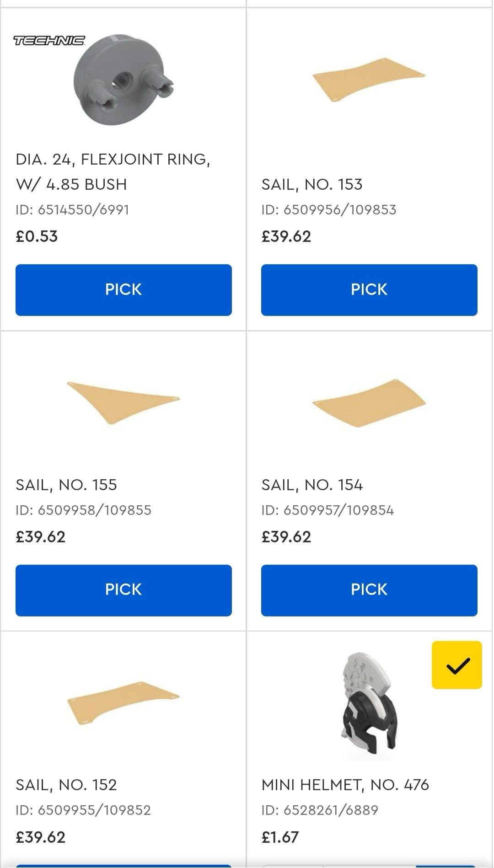Click the £1.67 Mini Helmet price
This screenshot has width=494, height=868.
pyautogui.click(x=280, y=837)
